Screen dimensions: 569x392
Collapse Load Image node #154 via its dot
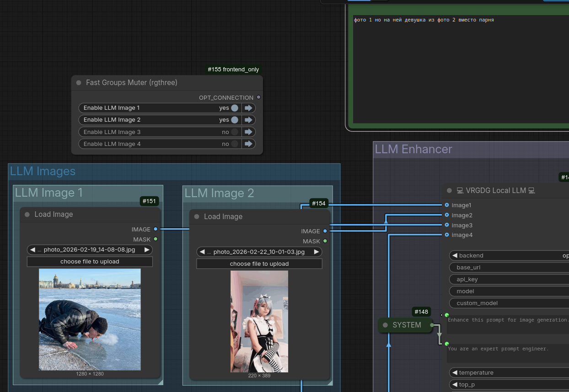[197, 217]
